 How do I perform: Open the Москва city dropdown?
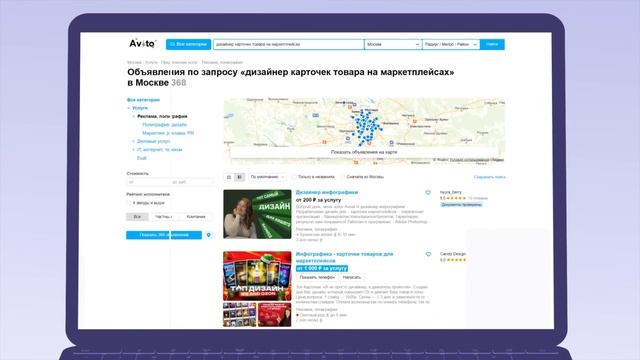pos(393,44)
